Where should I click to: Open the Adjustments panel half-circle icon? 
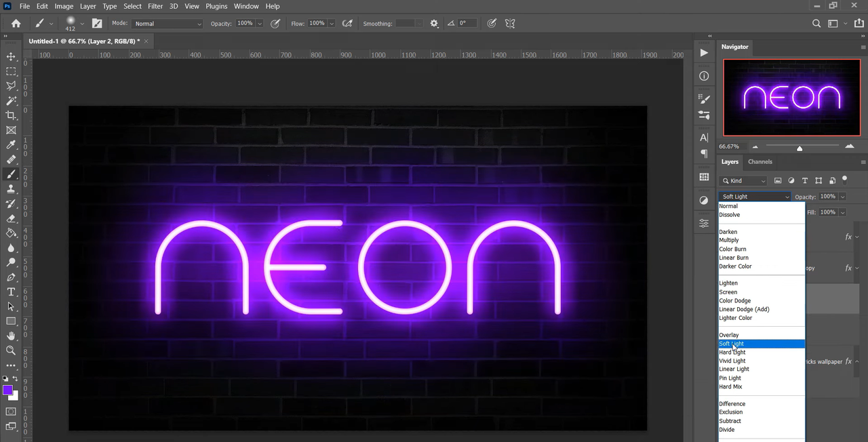(704, 200)
